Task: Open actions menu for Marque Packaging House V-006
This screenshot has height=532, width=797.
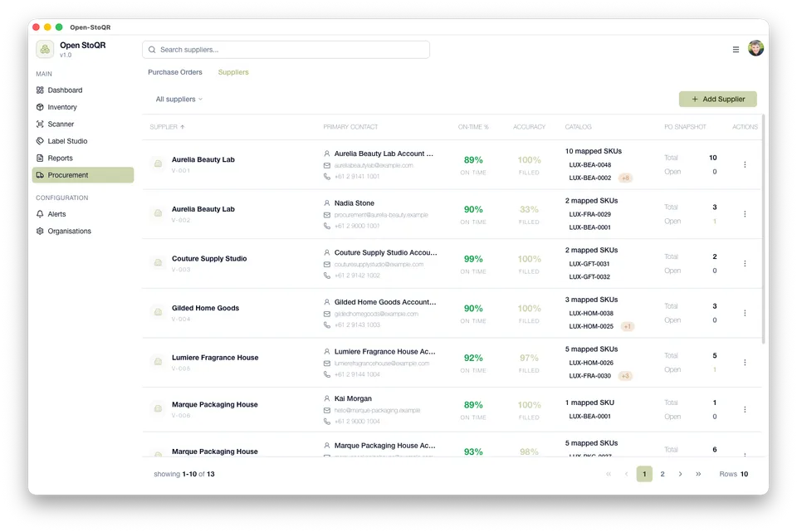Action: point(745,409)
